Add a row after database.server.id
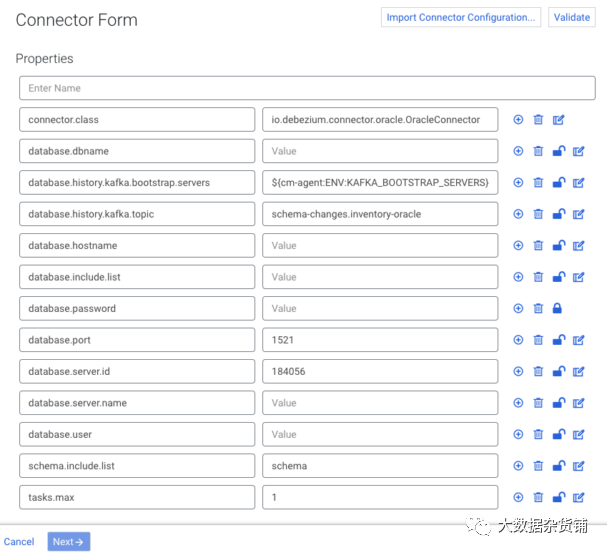This screenshot has width=607, height=553. pyautogui.click(x=518, y=371)
